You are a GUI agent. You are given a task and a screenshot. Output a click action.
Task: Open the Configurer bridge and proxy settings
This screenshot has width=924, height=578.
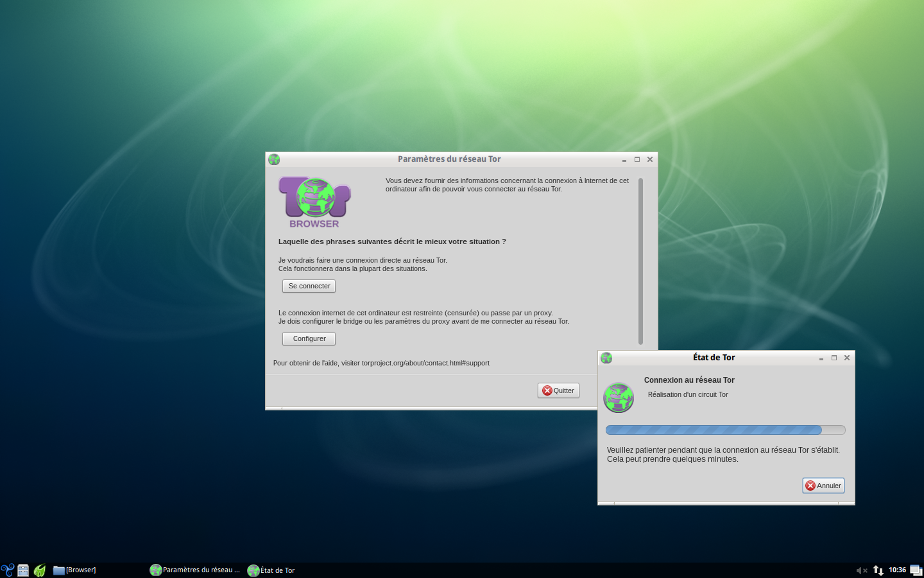pos(309,338)
